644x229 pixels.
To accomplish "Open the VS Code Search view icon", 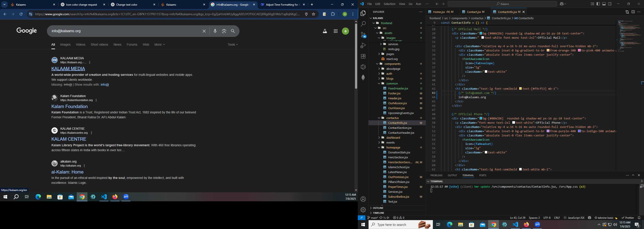I will tap(363, 24).
